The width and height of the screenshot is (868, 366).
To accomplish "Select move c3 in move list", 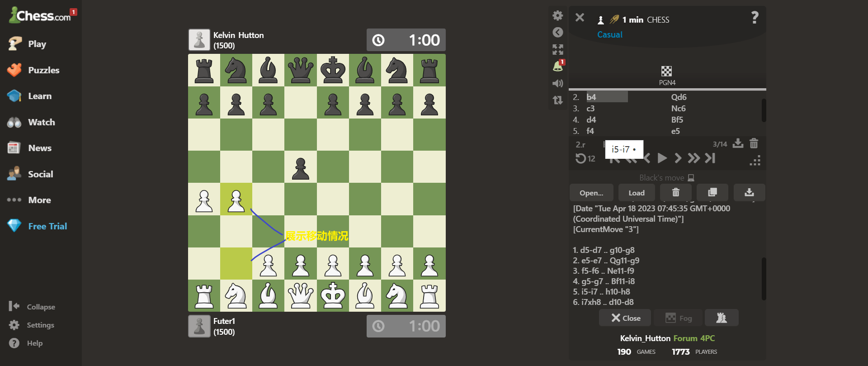I will (590, 108).
